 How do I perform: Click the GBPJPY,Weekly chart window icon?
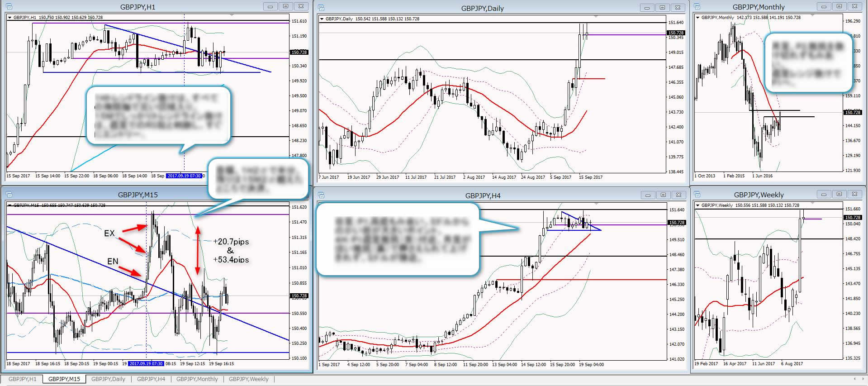pos(697,194)
